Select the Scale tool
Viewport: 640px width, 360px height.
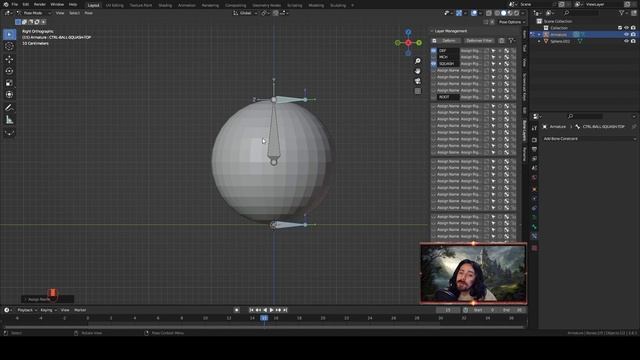(x=9, y=83)
